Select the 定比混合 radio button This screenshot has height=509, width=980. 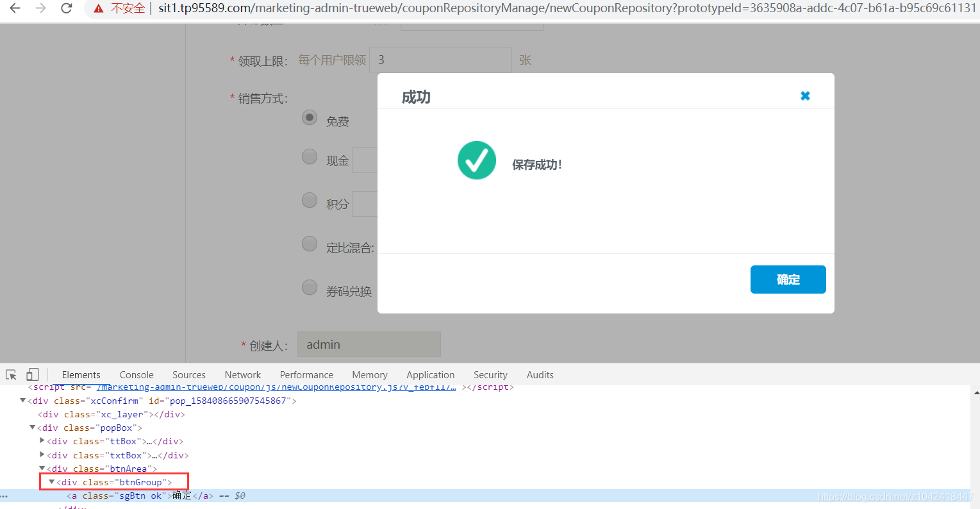pos(310,244)
